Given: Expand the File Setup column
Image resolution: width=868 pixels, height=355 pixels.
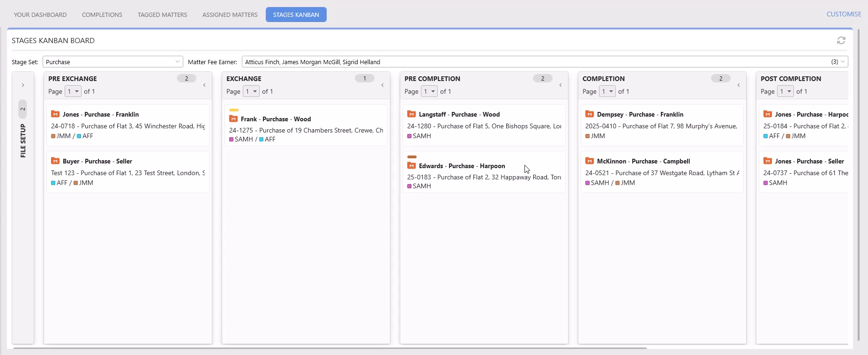Looking at the screenshot, I should (x=22, y=85).
